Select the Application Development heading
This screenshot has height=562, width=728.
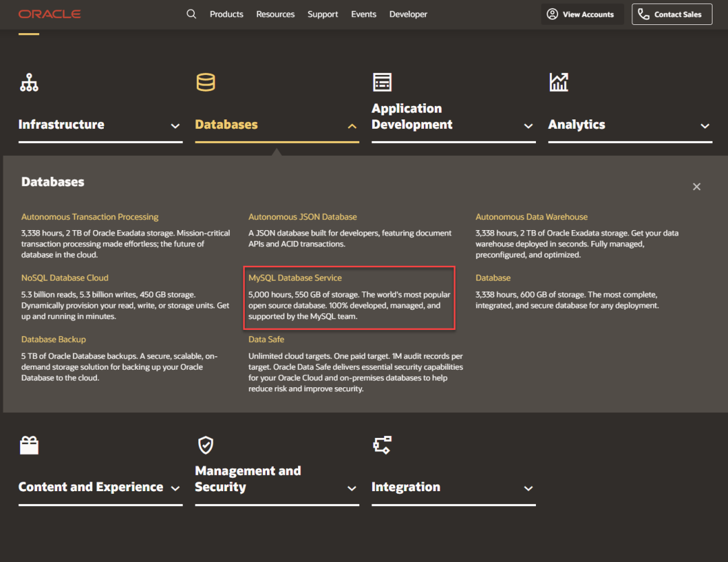click(412, 116)
